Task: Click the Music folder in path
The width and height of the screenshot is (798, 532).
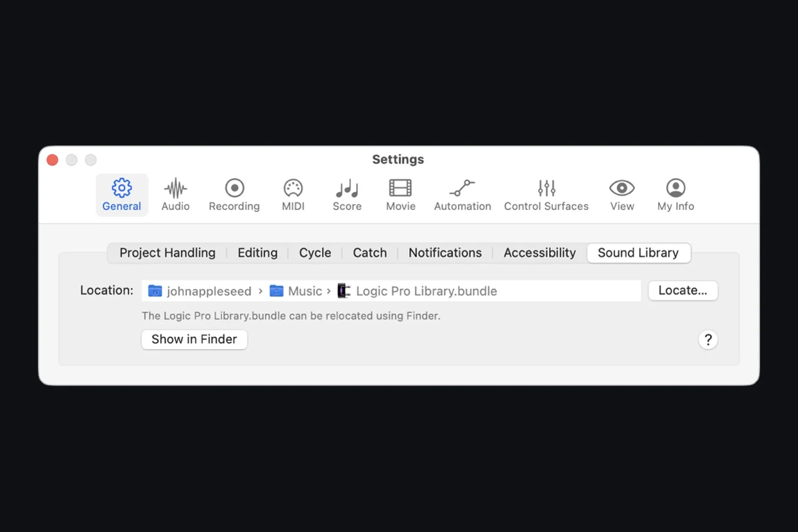Action: 296,291
